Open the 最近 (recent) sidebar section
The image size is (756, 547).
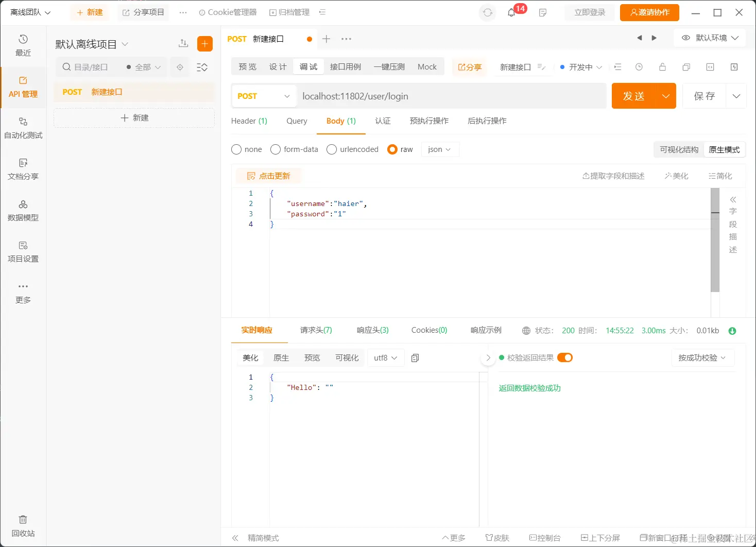[23, 45]
